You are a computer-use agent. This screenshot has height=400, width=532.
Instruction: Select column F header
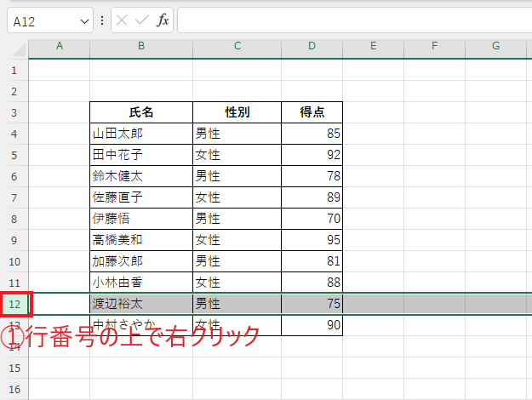point(435,49)
